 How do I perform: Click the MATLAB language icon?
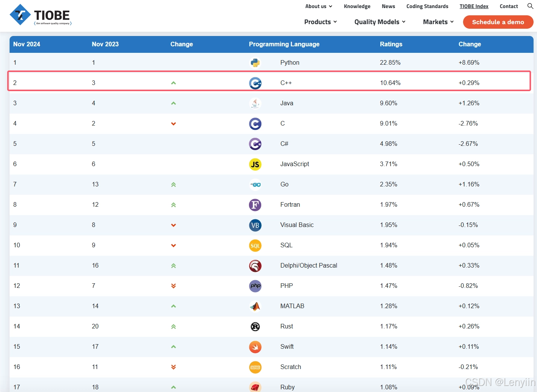pyautogui.click(x=255, y=306)
